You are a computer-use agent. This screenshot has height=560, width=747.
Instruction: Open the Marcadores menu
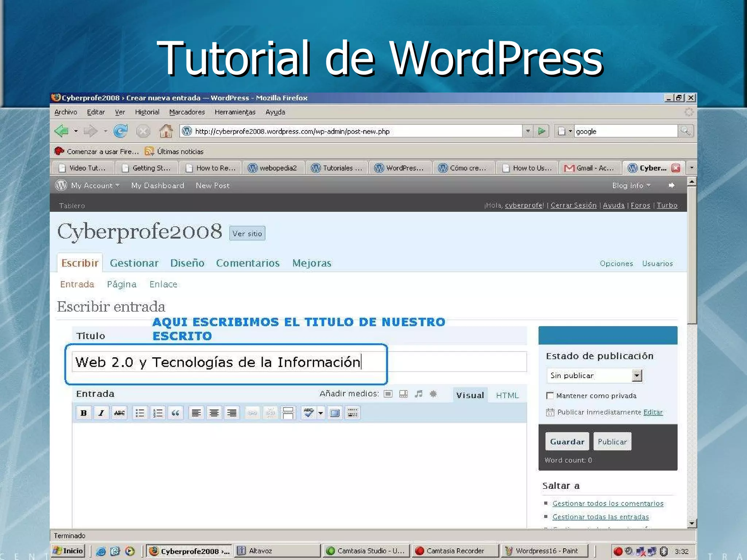pos(187,112)
